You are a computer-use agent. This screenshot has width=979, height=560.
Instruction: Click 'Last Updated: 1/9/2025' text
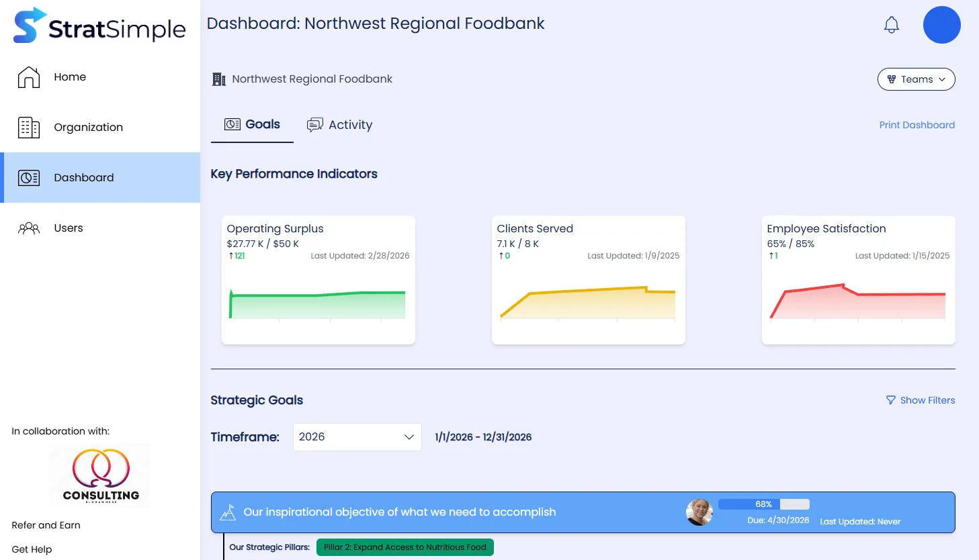point(634,256)
